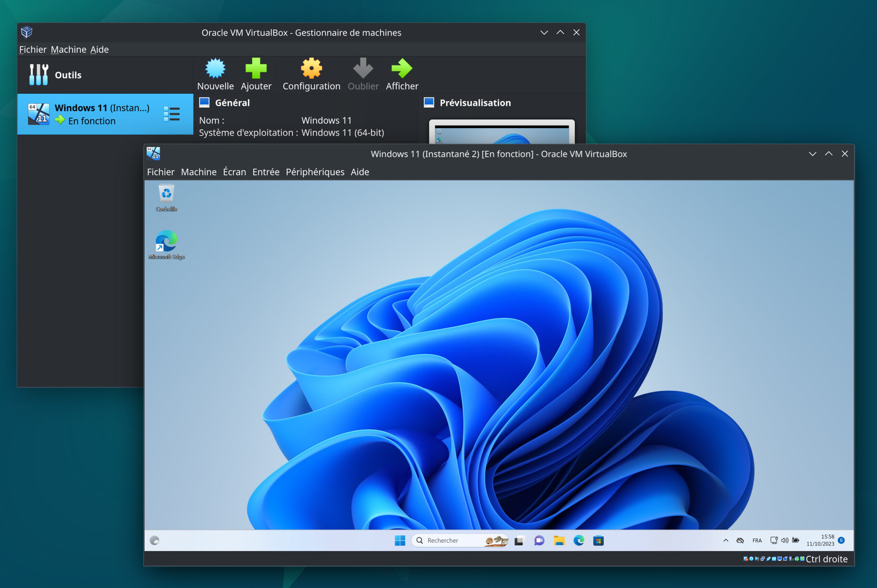
Task: Open File Explorer from the guest taskbar
Action: (x=559, y=541)
